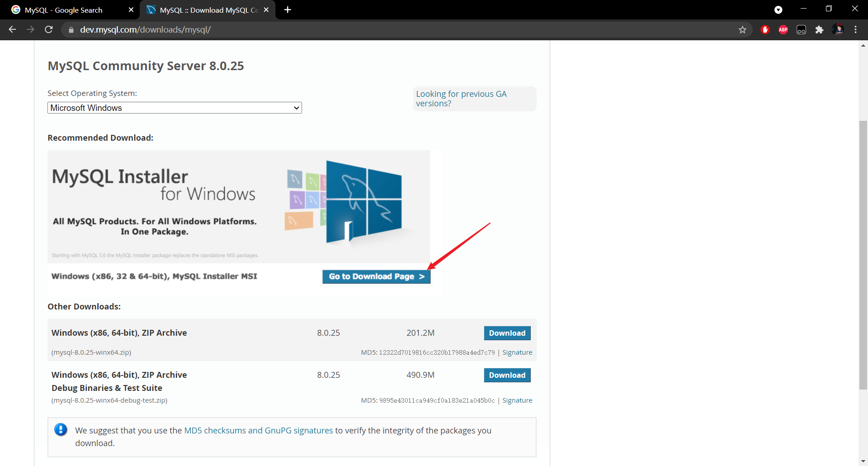Close the MySQL Download tab
The width and height of the screenshot is (868, 466).
(x=266, y=10)
